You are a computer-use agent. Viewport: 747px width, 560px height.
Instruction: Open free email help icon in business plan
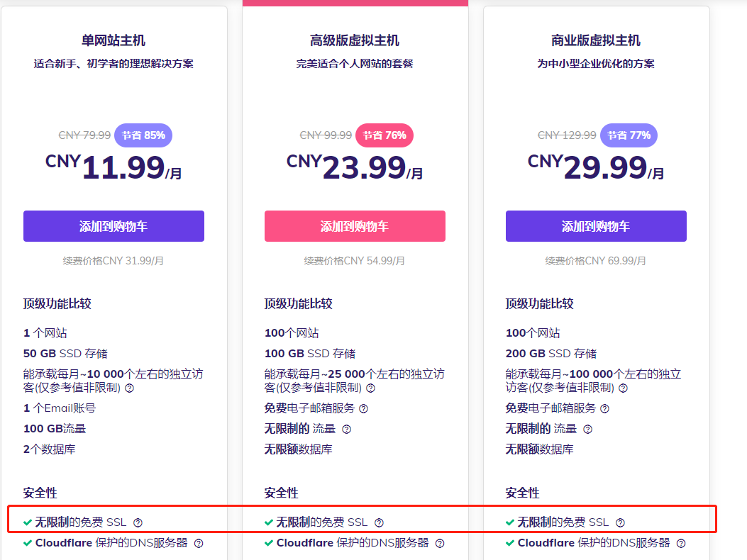(x=605, y=408)
